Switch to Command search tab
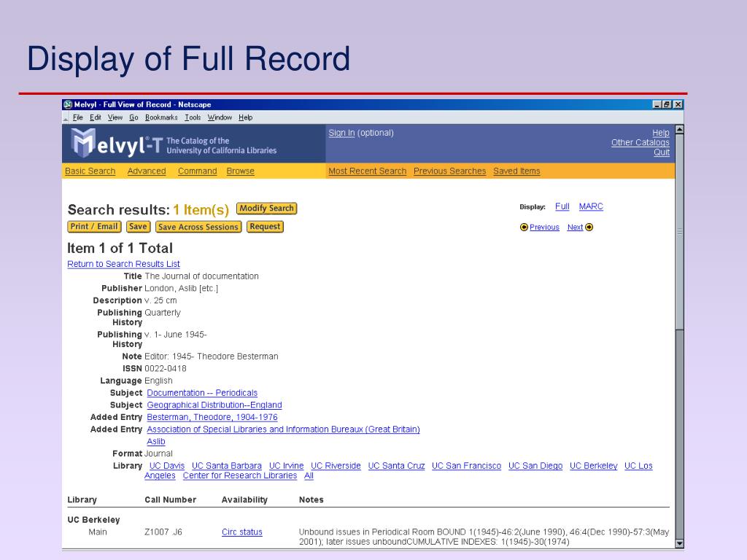Image resolution: width=747 pixels, height=560 pixels. 197,171
